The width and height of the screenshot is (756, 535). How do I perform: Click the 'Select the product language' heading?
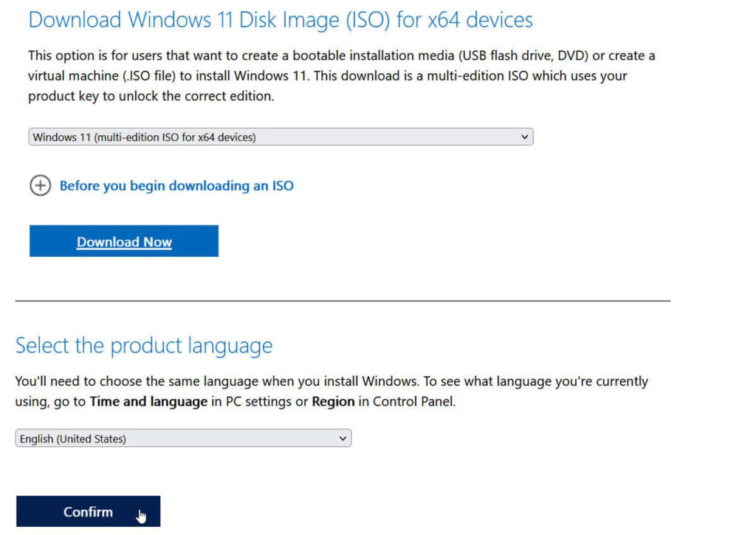coord(145,344)
